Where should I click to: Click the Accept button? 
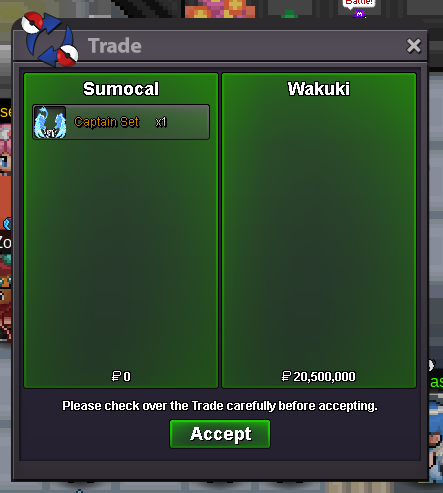coord(220,434)
